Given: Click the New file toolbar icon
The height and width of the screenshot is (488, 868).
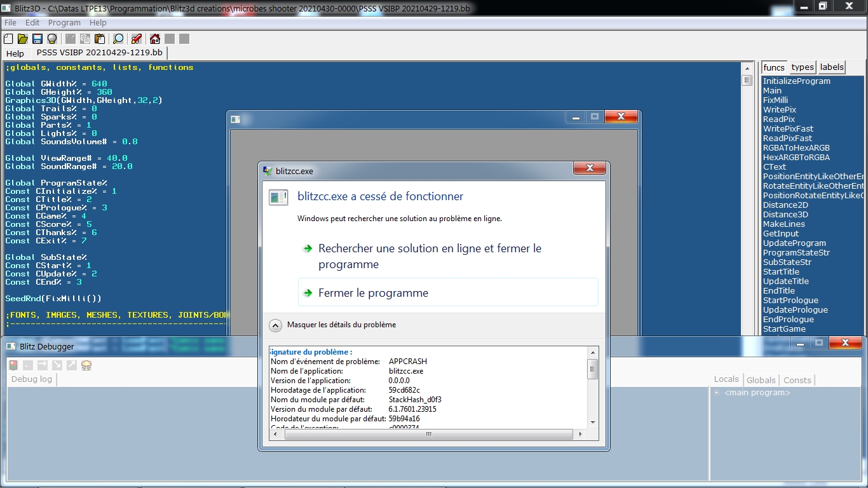Looking at the screenshot, I should 8,39.
